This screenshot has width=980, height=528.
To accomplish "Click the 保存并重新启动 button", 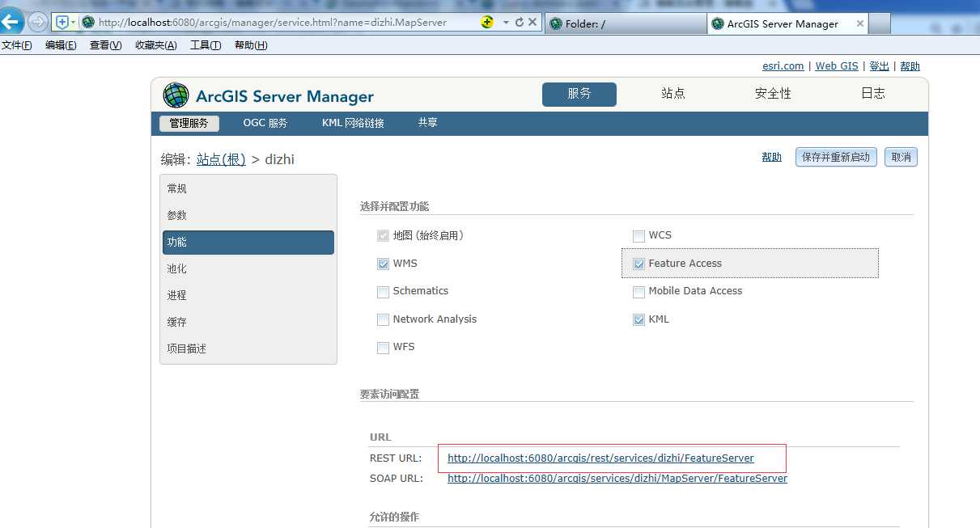I will [837, 157].
